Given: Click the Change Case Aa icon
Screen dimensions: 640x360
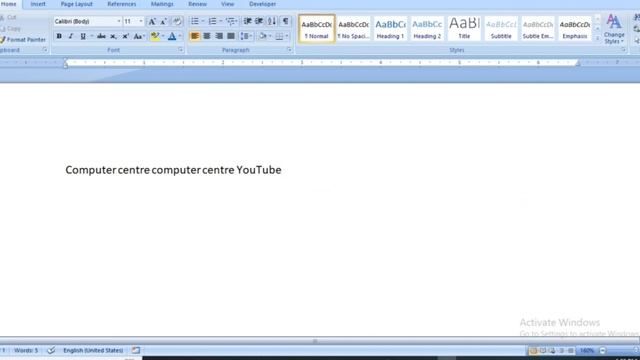Looking at the screenshot, I should click(x=138, y=36).
